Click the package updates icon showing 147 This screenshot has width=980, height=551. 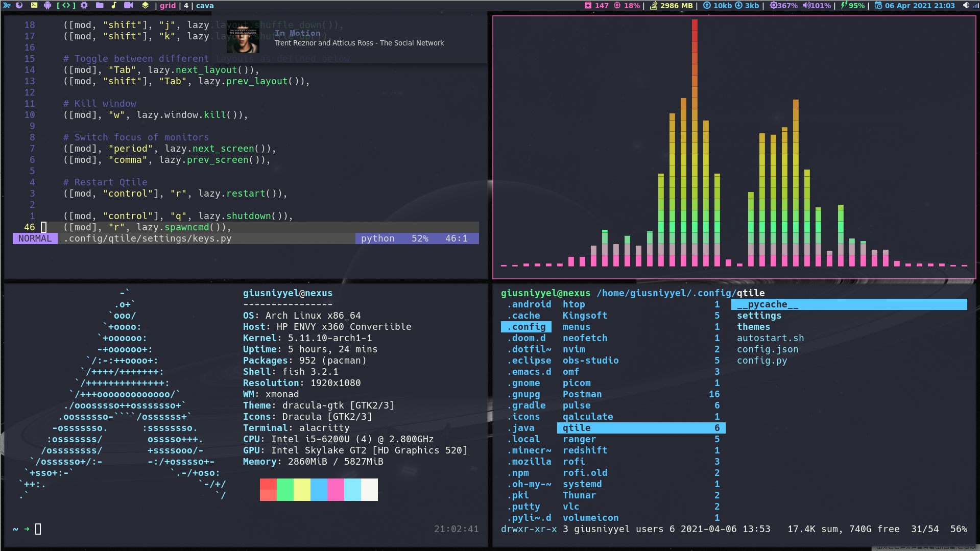tap(588, 6)
